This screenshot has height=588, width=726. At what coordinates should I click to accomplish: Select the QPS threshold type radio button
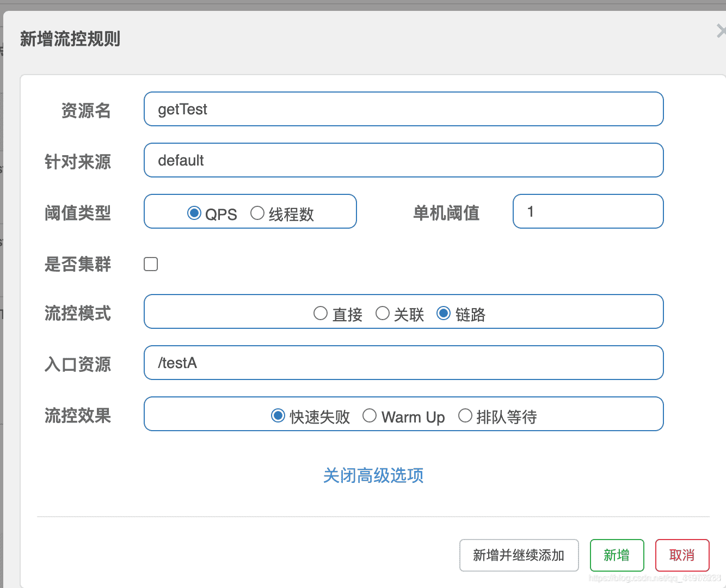194,213
